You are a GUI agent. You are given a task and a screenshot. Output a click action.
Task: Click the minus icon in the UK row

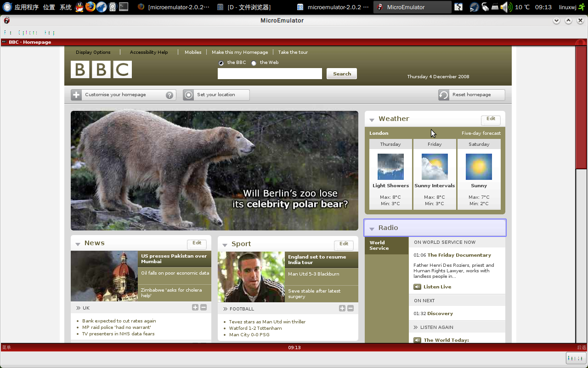click(x=204, y=307)
